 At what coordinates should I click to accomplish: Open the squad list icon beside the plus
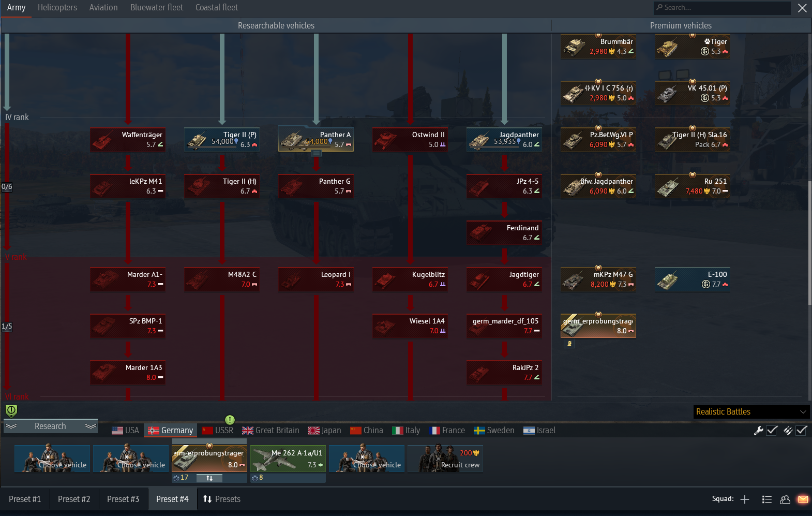tap(767, 499)
